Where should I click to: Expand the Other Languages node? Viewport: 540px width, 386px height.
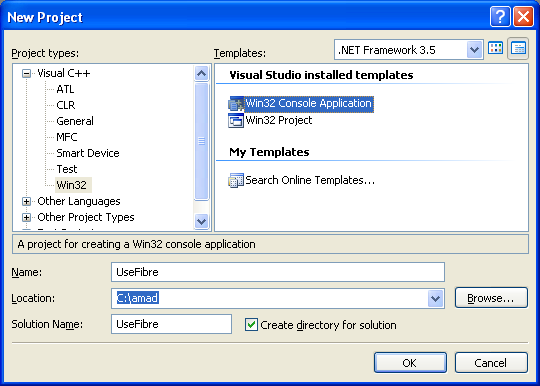point(27,201)
